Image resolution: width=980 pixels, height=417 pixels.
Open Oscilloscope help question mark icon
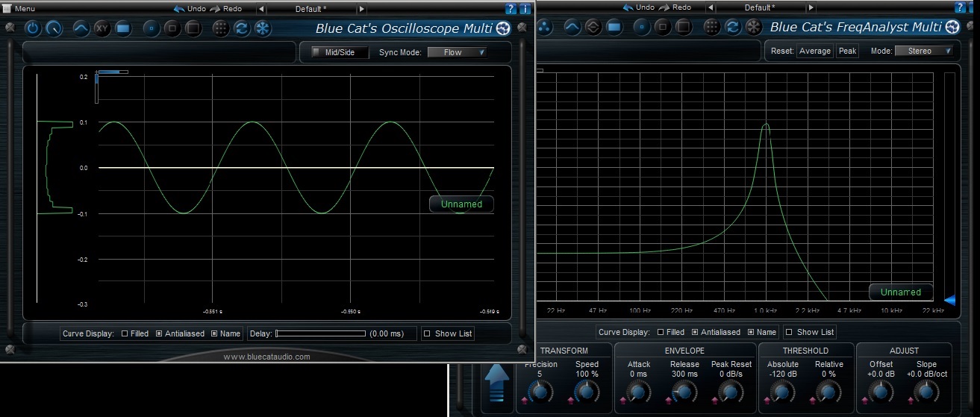(511, 9)
